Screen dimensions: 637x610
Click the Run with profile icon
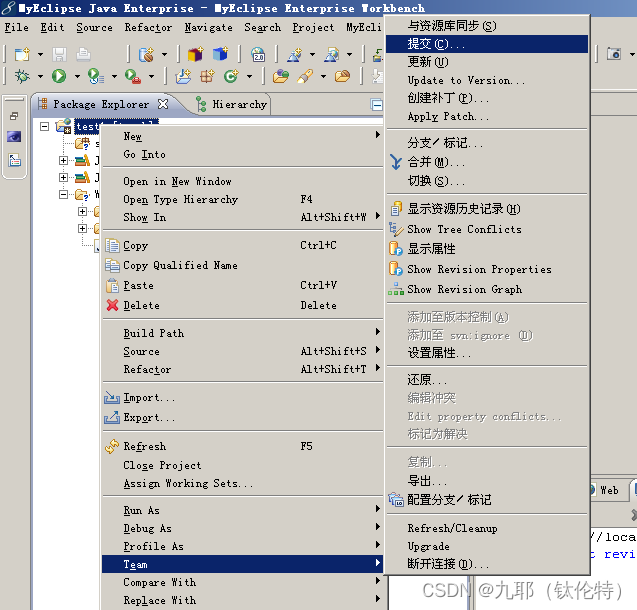(96, 76)
